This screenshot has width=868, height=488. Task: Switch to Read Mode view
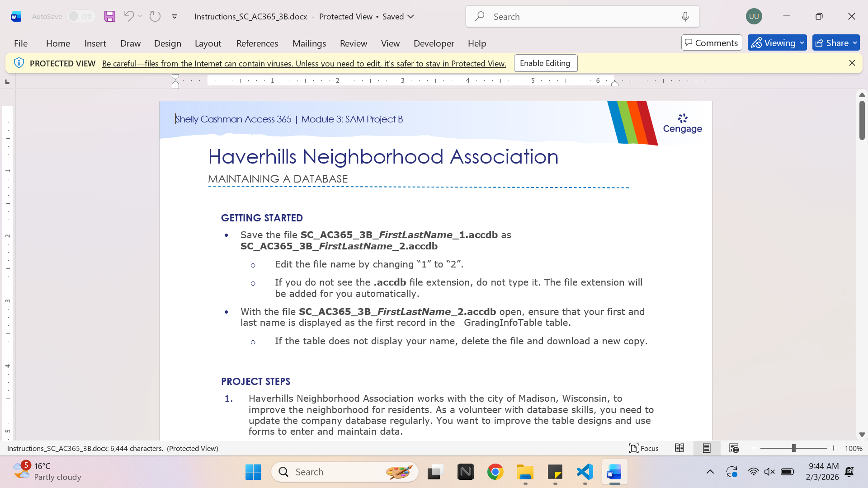tap(679, 448)
